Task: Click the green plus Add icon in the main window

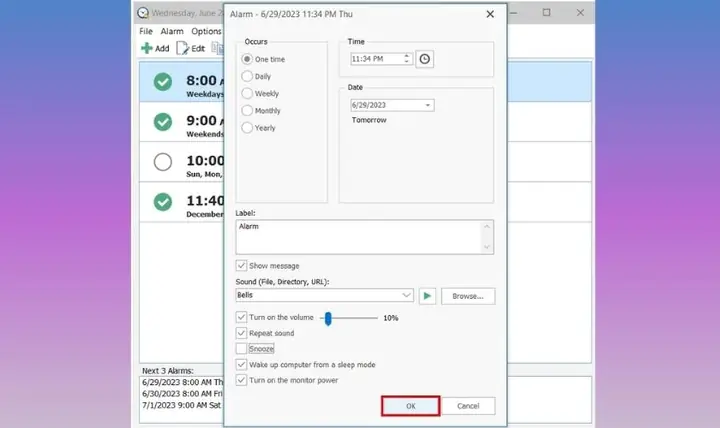Action: (146, 48)
